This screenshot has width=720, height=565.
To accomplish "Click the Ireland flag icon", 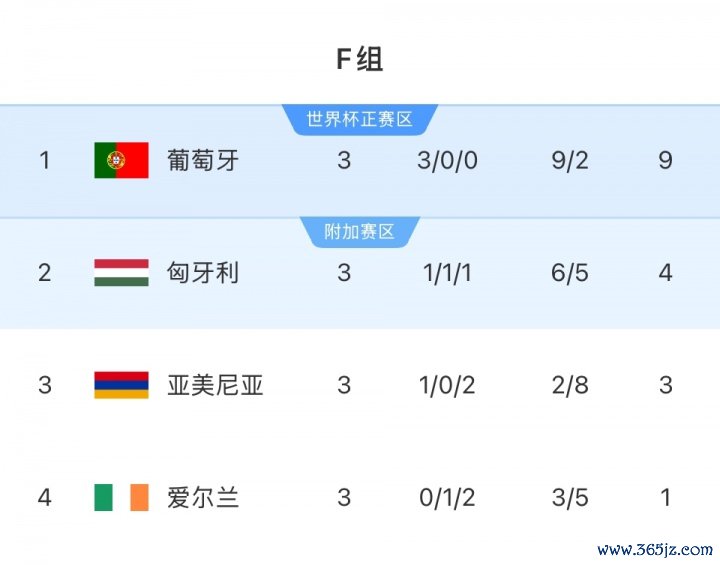I will click(121, 497).
